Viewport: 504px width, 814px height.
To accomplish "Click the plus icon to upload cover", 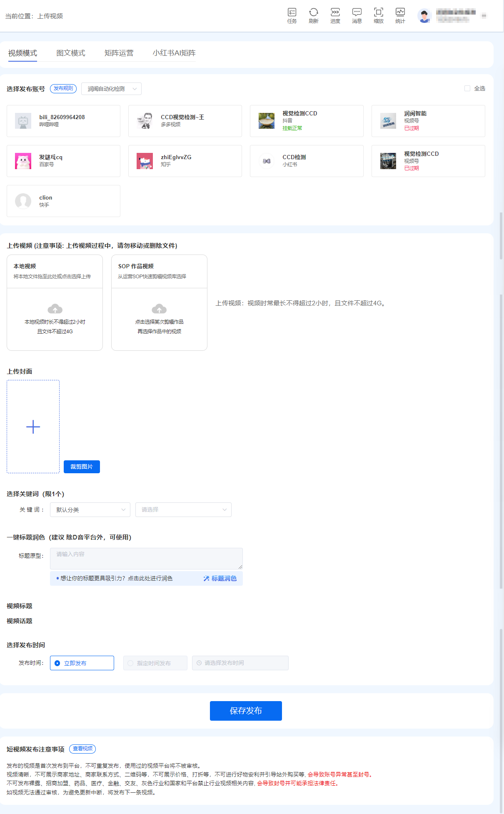I will [x=33, y=427].
